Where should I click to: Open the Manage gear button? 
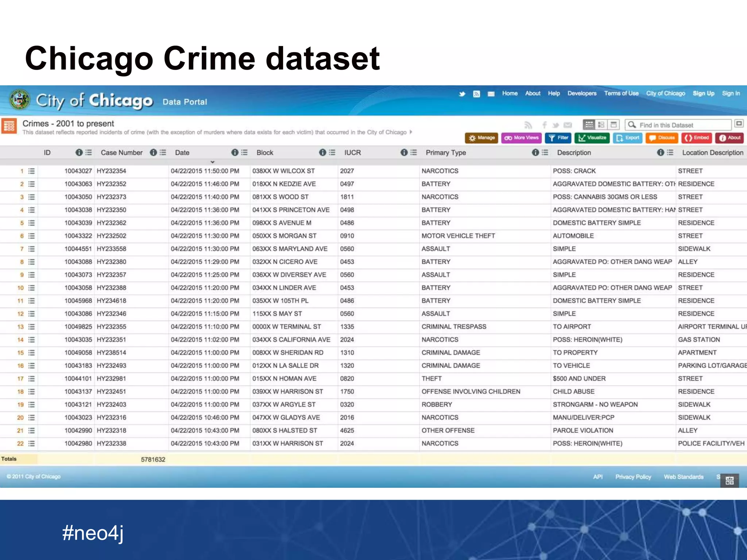481,138
